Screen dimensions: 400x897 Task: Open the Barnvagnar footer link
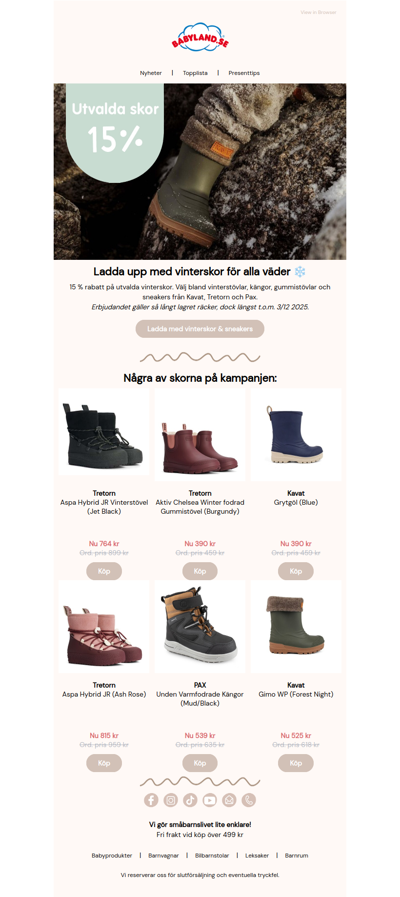(x=163, y=856)
